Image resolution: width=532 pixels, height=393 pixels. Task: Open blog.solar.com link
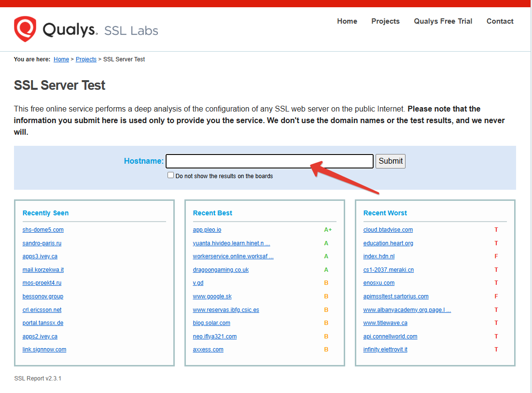click(212, 323)
